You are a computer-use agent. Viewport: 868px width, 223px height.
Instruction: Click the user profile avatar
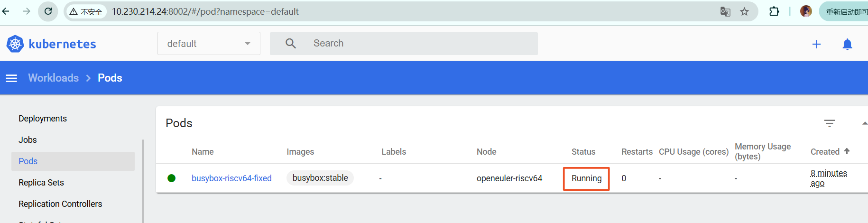[806, 11]
